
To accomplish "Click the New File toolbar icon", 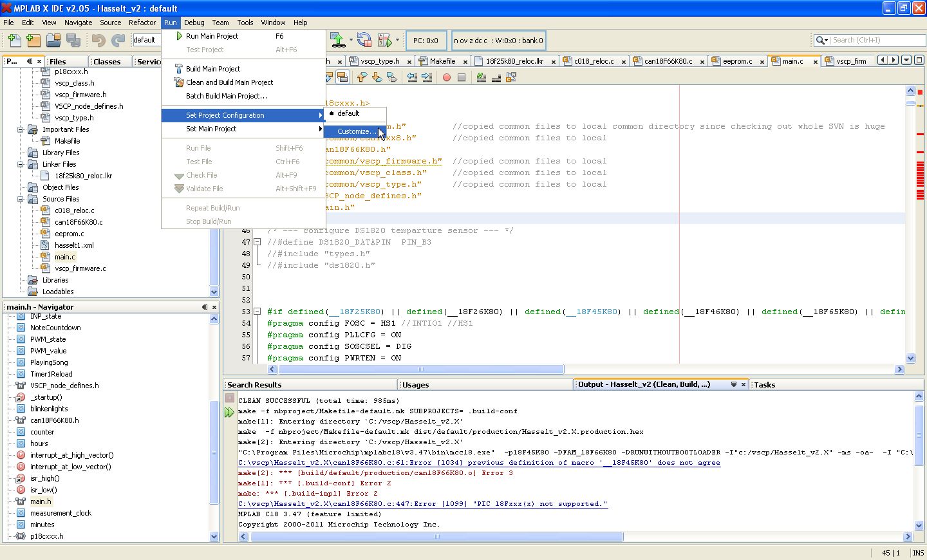I will [14, 41].
